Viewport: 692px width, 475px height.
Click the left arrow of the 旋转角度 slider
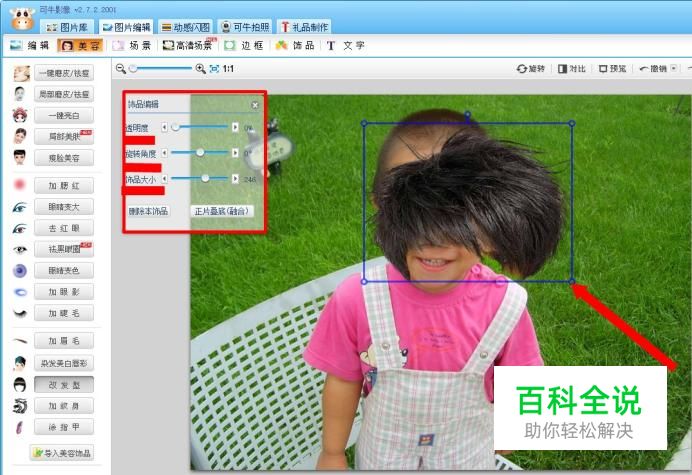coord(165,153)
